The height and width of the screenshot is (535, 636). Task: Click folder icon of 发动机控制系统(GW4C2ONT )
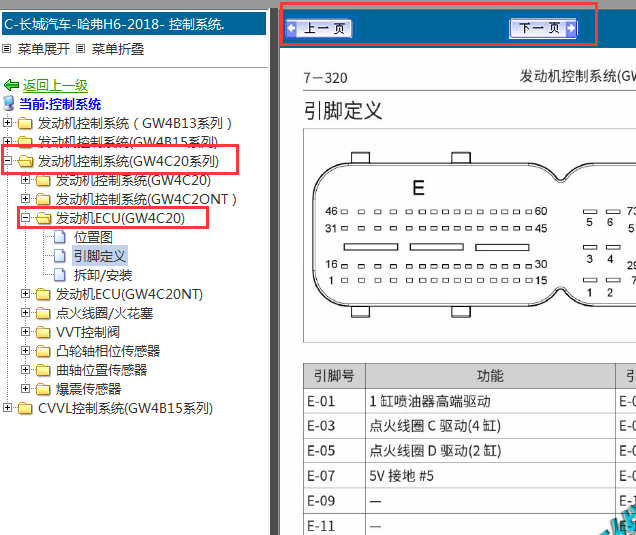pyautogui.click(x=43, y=199)
